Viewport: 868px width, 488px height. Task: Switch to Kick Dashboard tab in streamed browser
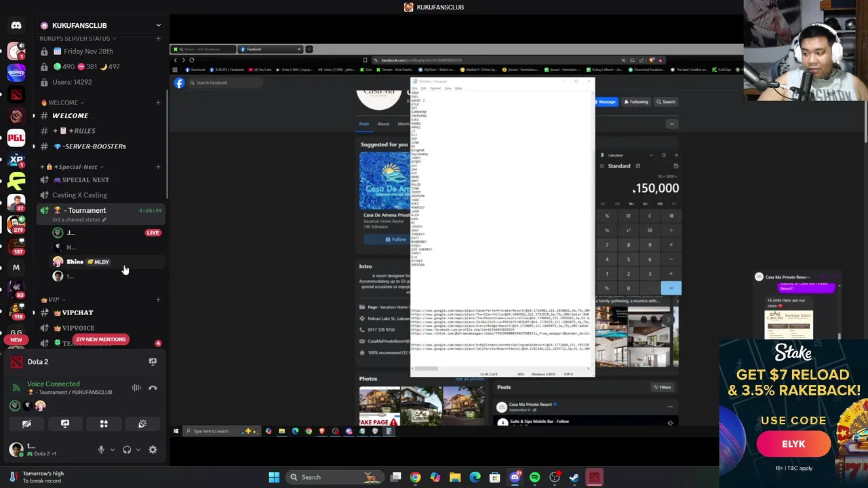pos(202,49)
